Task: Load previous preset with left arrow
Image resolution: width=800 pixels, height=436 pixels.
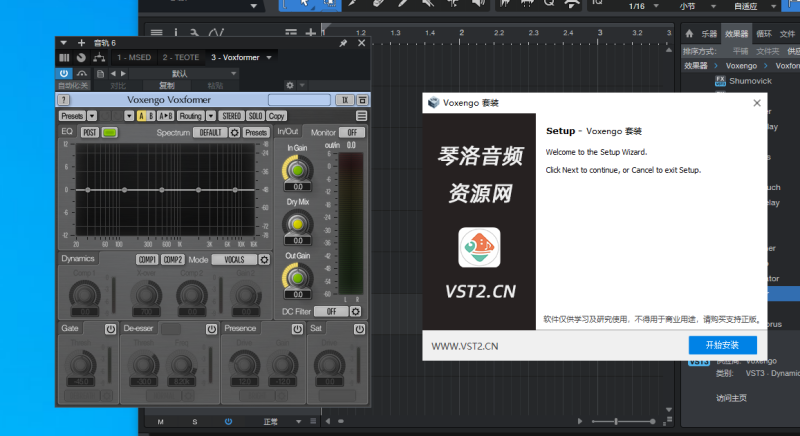Action: (x=113, y=73)
